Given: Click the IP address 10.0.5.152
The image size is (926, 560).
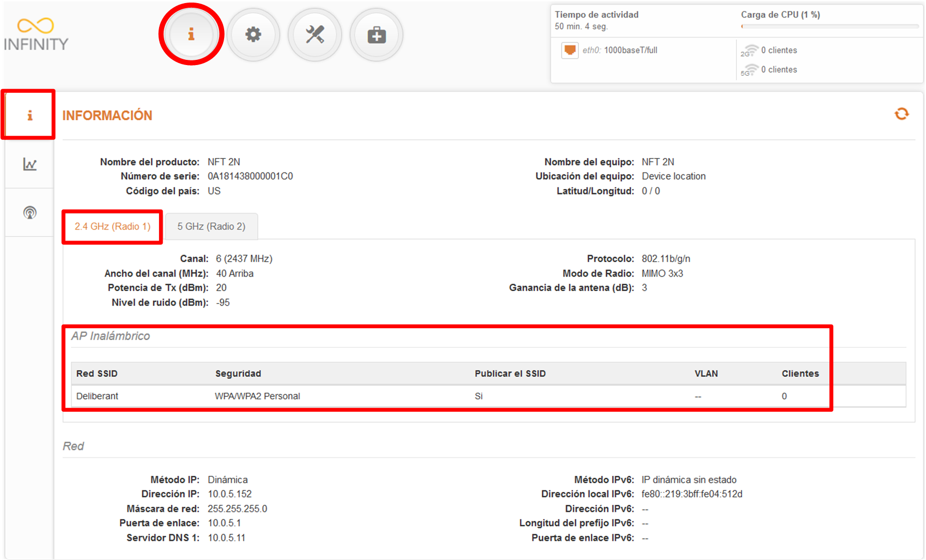Looking at the screenshot, I should tap(229, 494).
